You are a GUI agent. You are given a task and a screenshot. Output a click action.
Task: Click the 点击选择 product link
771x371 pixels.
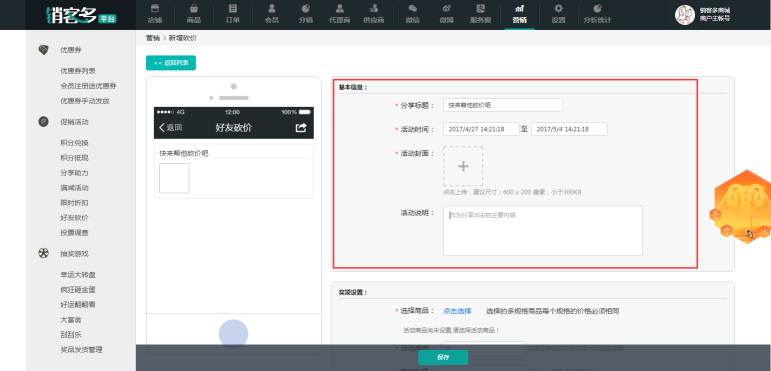[457, 311]
